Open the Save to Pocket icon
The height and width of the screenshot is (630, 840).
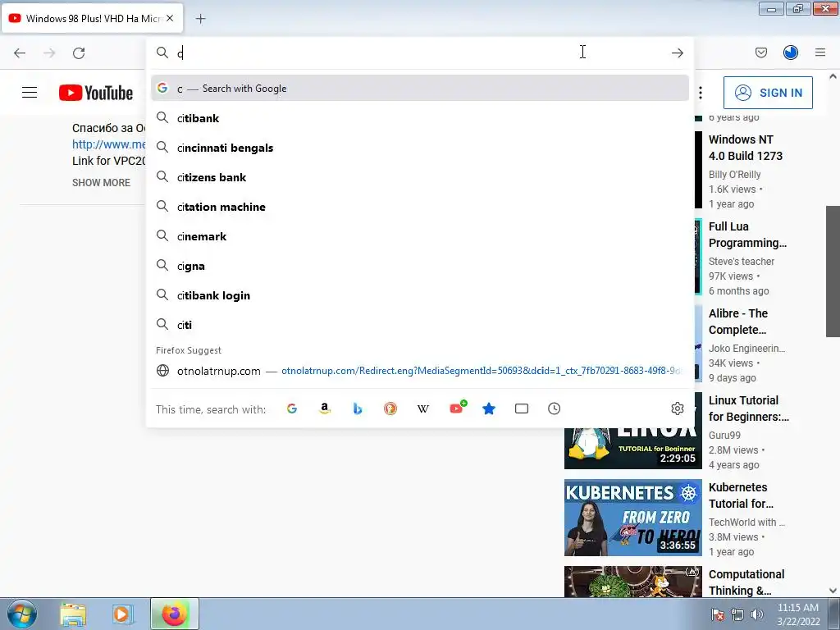click(760, 52)
